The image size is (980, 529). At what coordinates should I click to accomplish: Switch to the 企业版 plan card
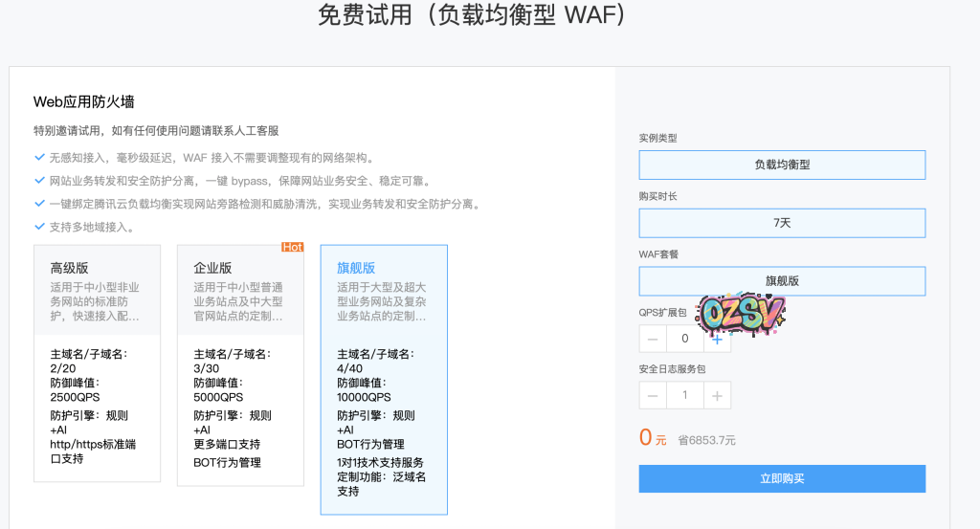pos(240,364)
